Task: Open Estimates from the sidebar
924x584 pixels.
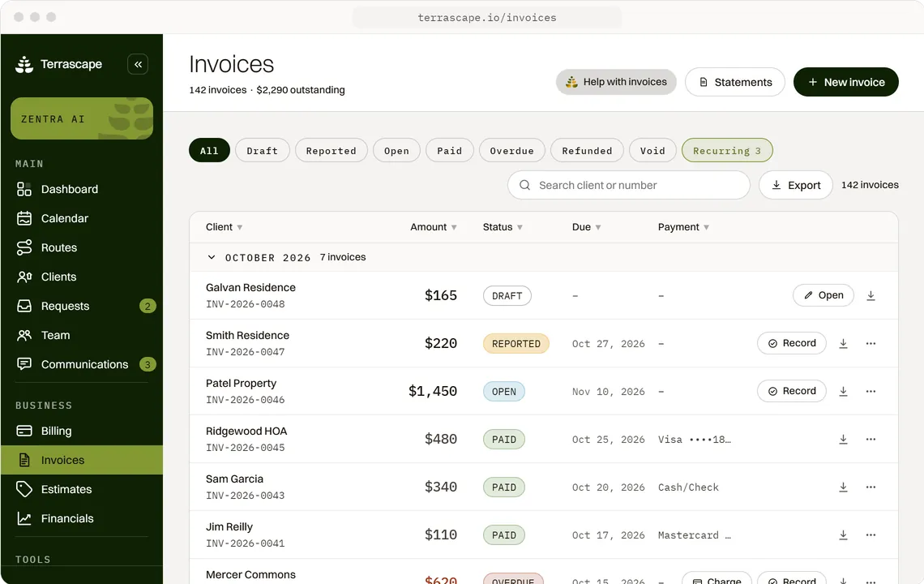Action: [82, 490]
